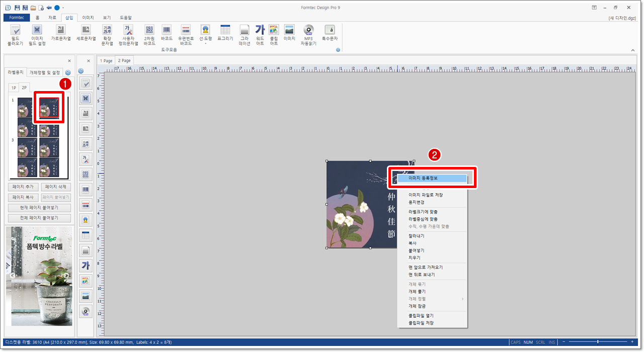644x352 pixels.
Task: Select 맨 앞으로 가져오기 in the context menu
Action: (x=433, y=267)
